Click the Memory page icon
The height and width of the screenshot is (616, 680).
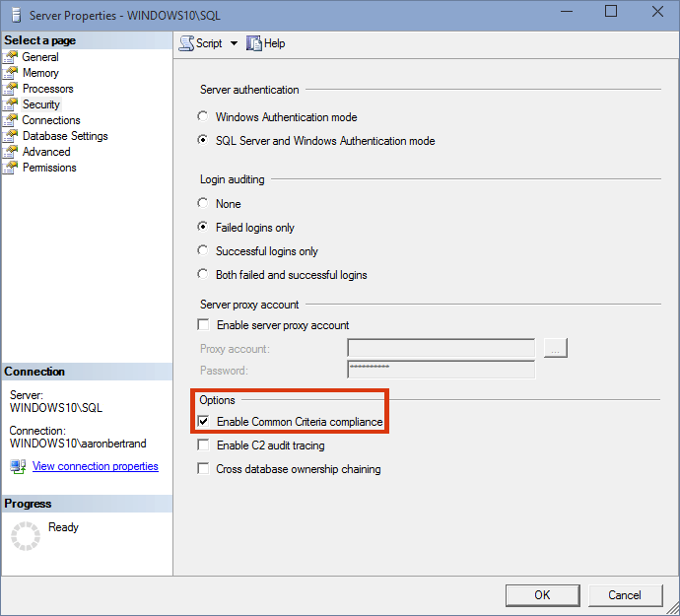coord(11,73)
